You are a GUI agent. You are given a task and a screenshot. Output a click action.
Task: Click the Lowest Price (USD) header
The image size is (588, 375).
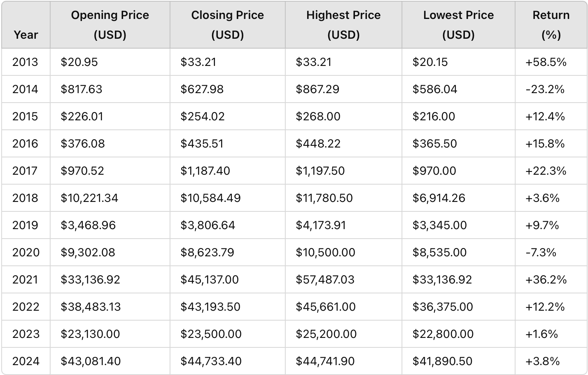458,25
